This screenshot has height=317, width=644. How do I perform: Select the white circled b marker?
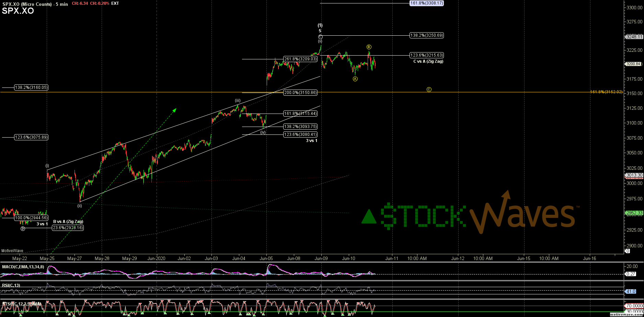coord(23,228)
